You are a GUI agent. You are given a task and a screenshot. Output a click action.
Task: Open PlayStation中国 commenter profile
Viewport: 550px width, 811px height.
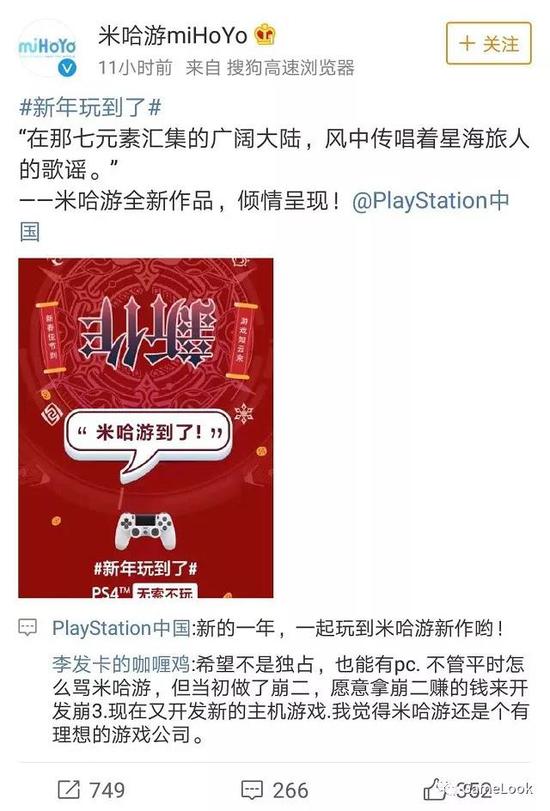tap(122, 628)
